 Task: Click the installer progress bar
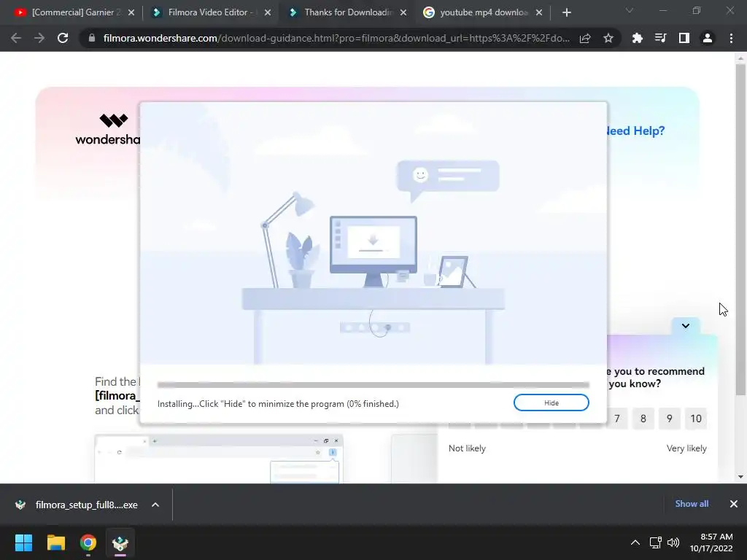coord(373,385)
